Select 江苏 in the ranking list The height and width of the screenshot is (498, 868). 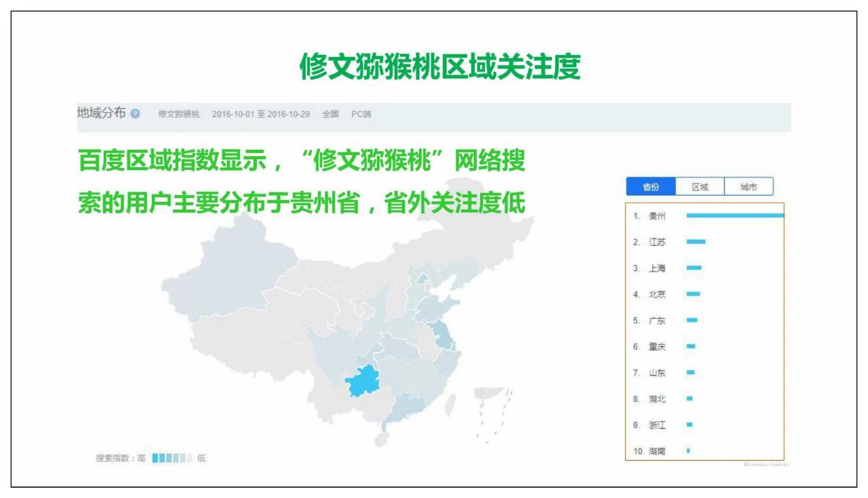[x=657, y=242]
